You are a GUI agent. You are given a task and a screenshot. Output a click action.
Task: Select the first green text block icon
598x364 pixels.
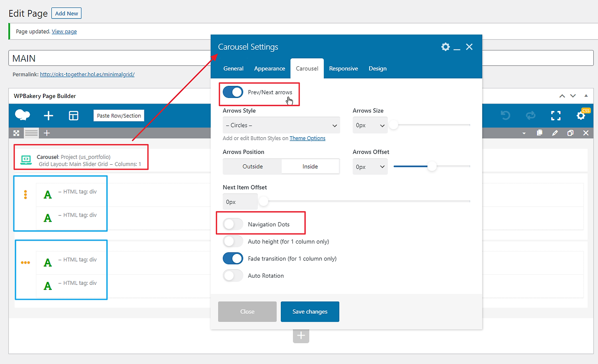click(48, 195)
